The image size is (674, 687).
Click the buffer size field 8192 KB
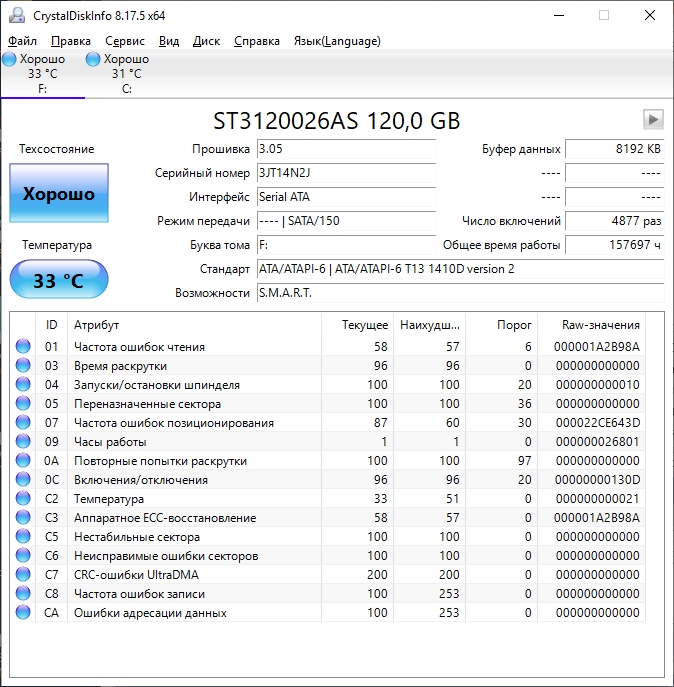pos(615,149)
